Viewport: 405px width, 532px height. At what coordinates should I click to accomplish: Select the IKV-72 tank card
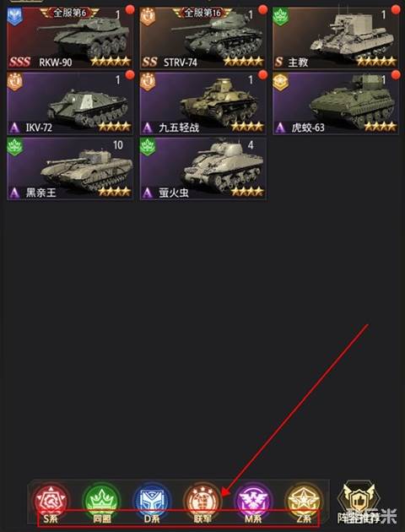(70, 103)
